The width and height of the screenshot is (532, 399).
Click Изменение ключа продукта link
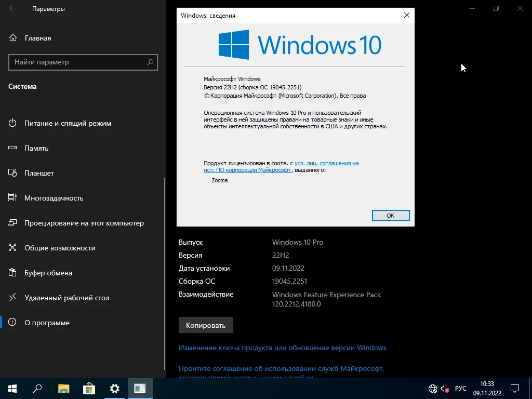click(282, 348)
